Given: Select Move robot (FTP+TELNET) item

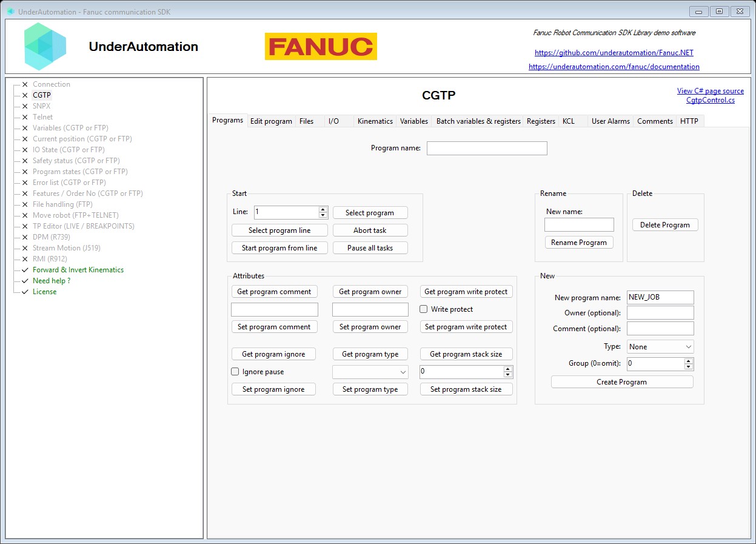Looking at the screenshot, I should click(x=76, y=215).
